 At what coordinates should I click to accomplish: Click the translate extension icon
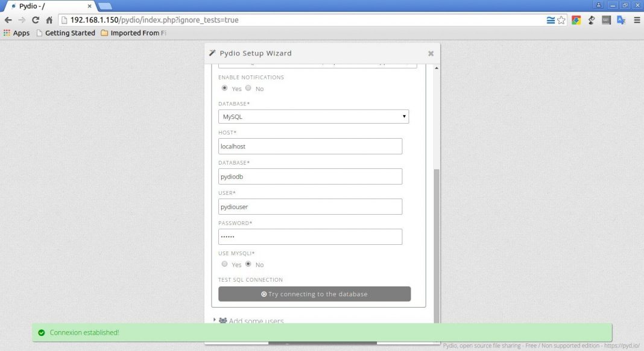621,20
